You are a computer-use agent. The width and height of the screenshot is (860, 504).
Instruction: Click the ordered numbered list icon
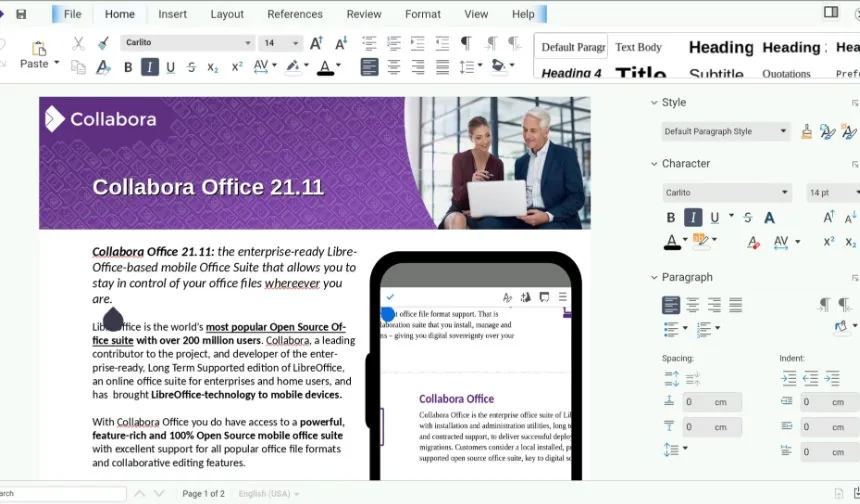click(393, 43)
